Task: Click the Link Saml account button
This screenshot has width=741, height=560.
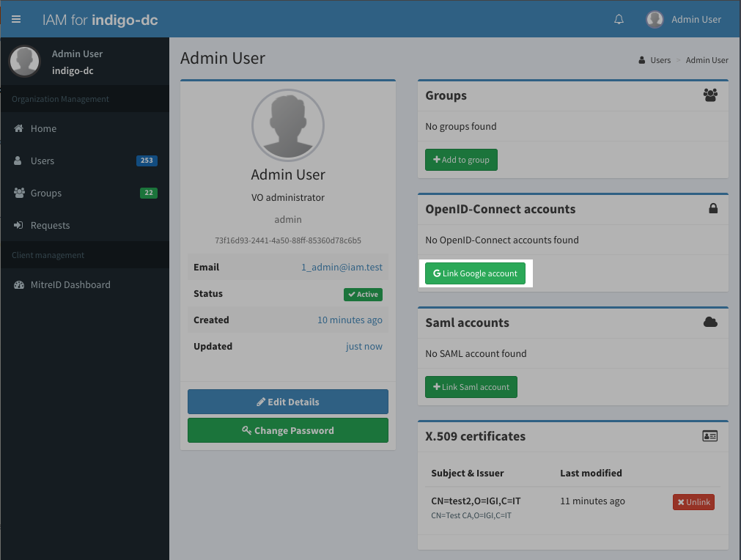Action: (471, 387)
